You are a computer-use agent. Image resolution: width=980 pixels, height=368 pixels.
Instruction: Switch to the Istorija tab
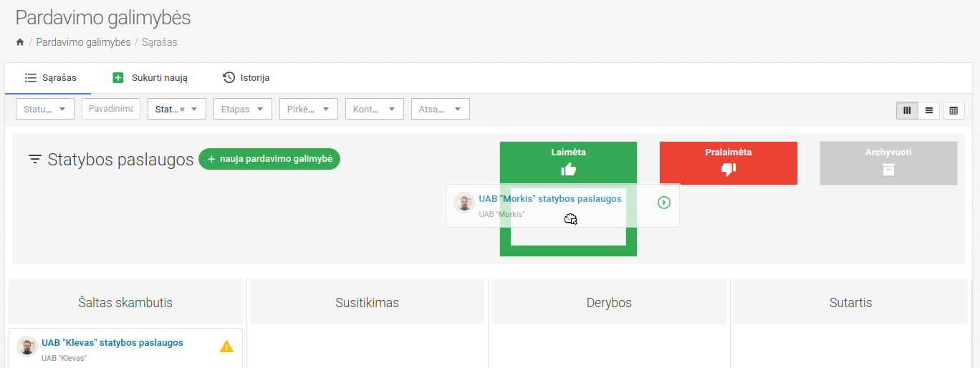click(246, 77)
